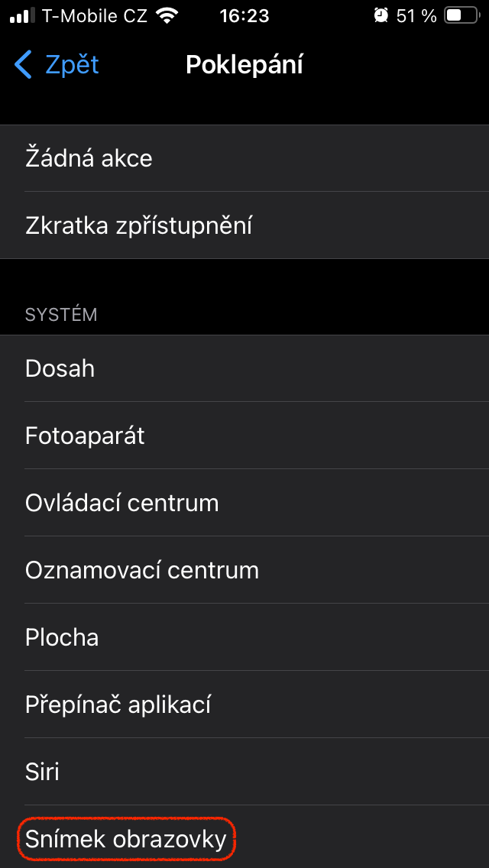Tap the Wi-Fi status icon
489x868 pixels.
coord(165,15)
